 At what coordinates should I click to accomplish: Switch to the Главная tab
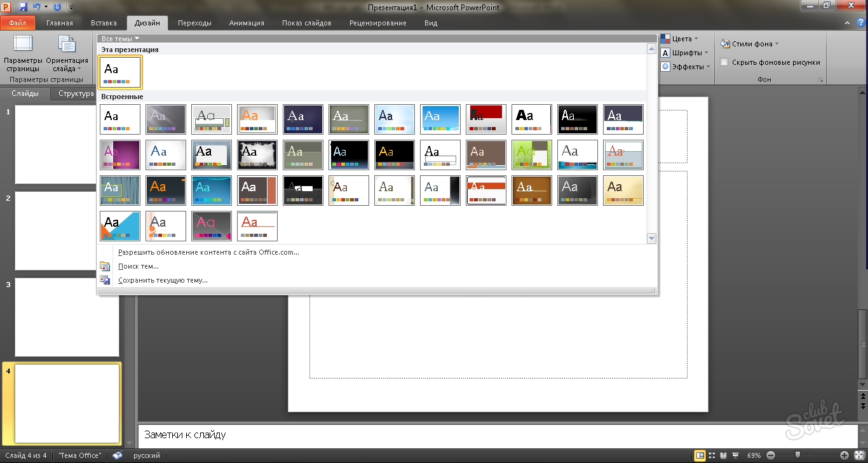click(60, 23)
